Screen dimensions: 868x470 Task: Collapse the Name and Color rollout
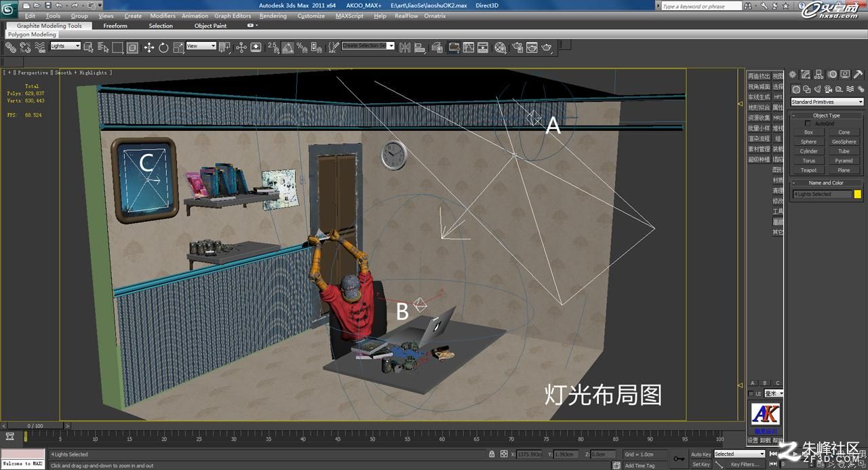pos(826,182)
